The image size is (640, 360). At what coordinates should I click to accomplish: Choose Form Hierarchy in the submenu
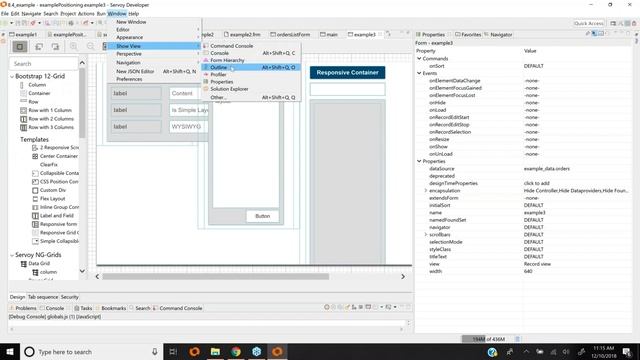click(251, 60)
